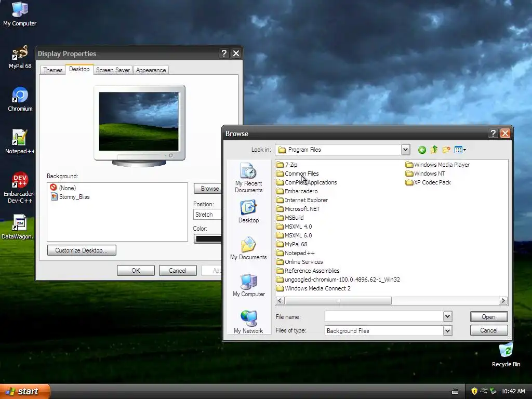The image size is (532, 399).
Task: Select the Reference Assemblies folder
Action: (x=308, y=270)
